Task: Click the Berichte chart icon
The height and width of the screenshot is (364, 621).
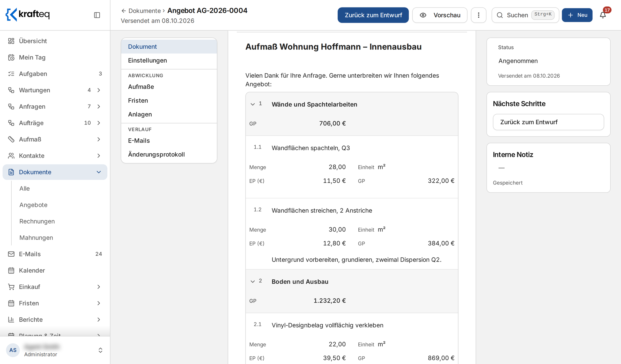Action: 11,320
